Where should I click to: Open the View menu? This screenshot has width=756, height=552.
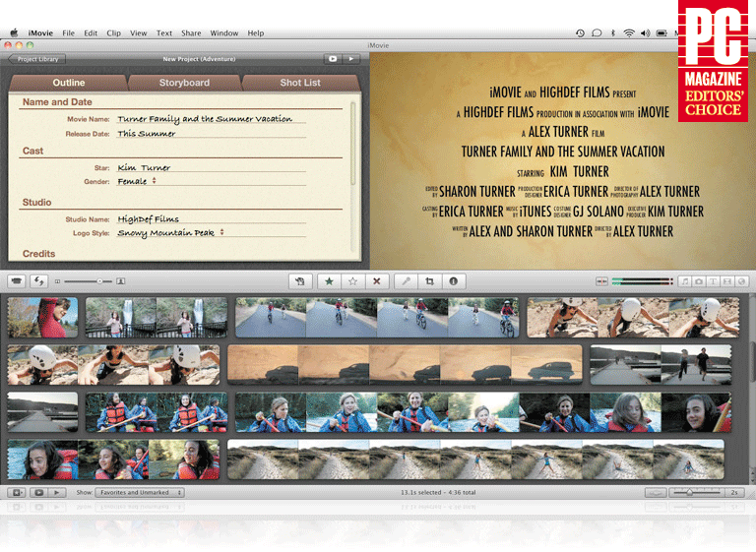pyautogui.click(x=139, y=33)
